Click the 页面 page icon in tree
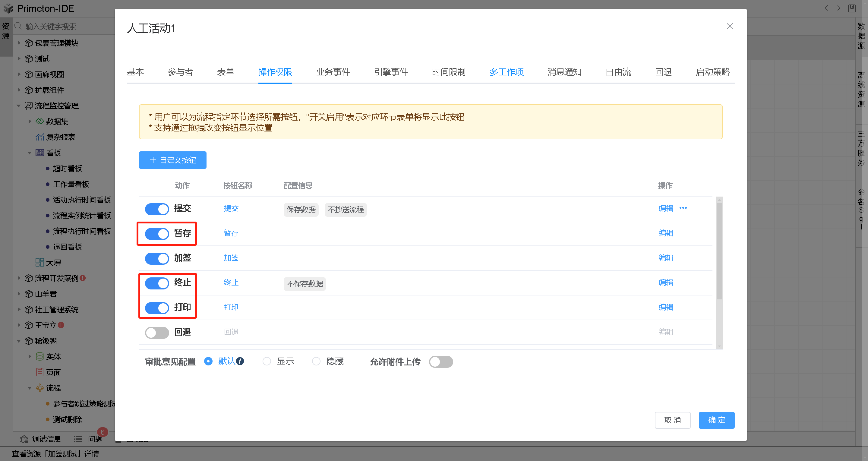This screenshot has width=868, height=461. [x=39, y=372]
